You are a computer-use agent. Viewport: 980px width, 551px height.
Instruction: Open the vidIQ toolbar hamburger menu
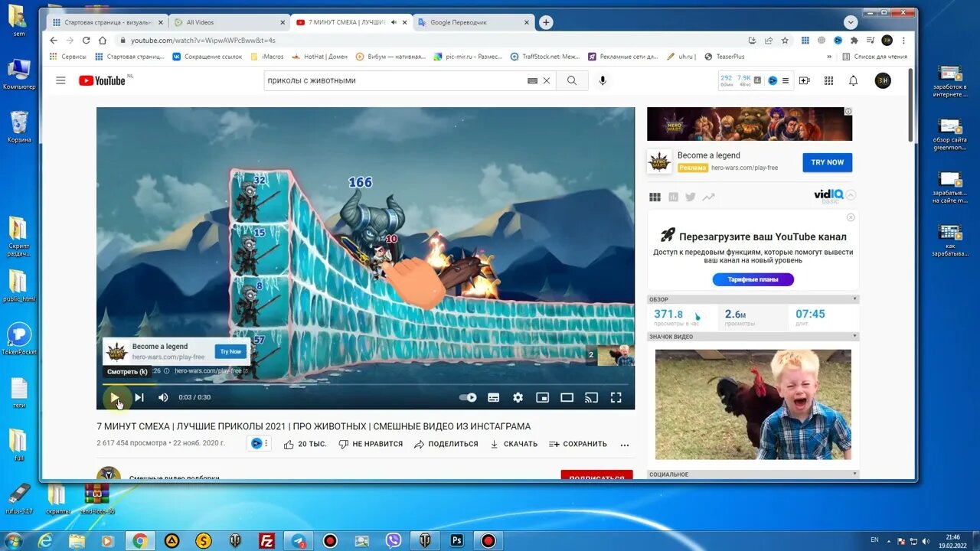(x=787, y=80)
